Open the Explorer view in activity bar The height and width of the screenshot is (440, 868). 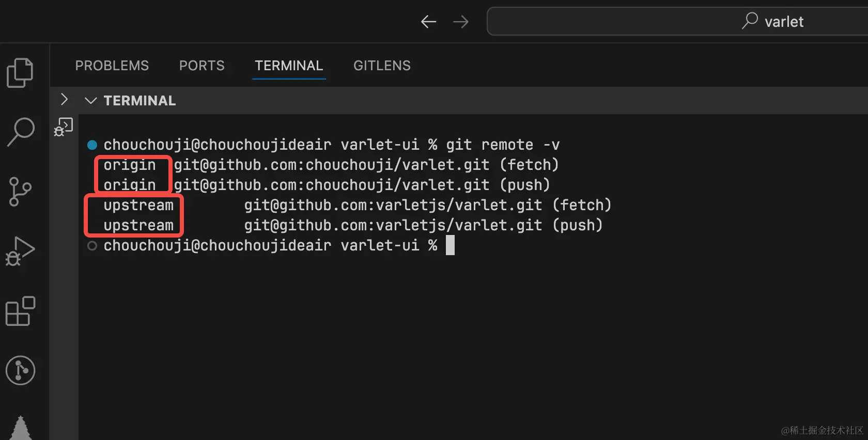[20, 73]
